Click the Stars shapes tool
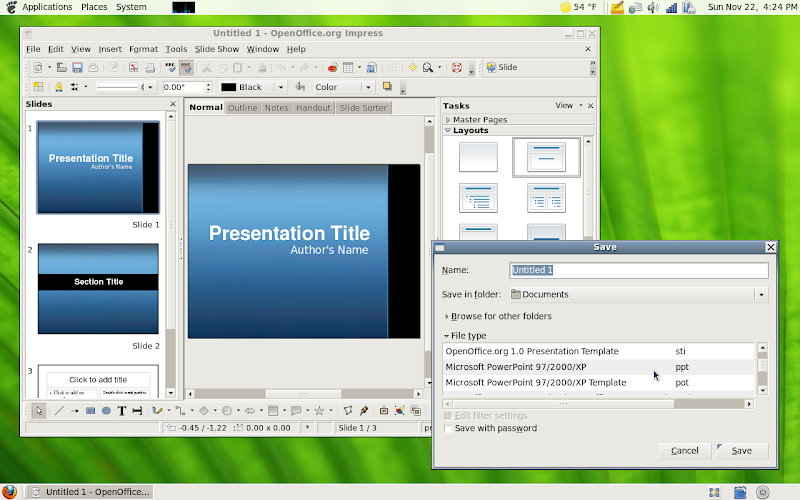800x500 pixels. click(319, 410)
